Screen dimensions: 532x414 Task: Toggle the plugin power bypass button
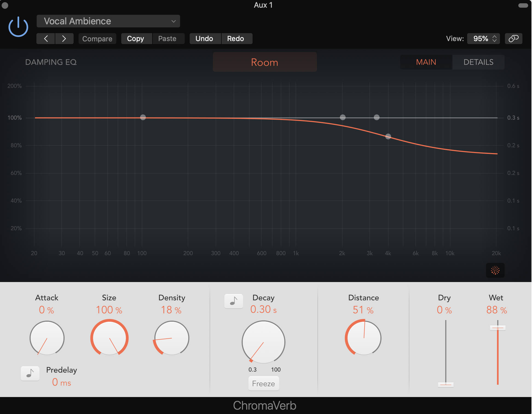(18, 27)
